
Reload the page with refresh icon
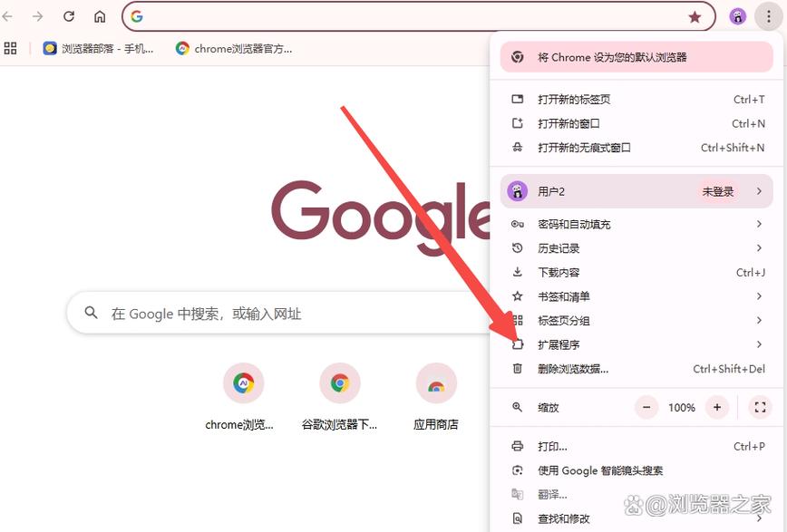[x=69, y=16]
